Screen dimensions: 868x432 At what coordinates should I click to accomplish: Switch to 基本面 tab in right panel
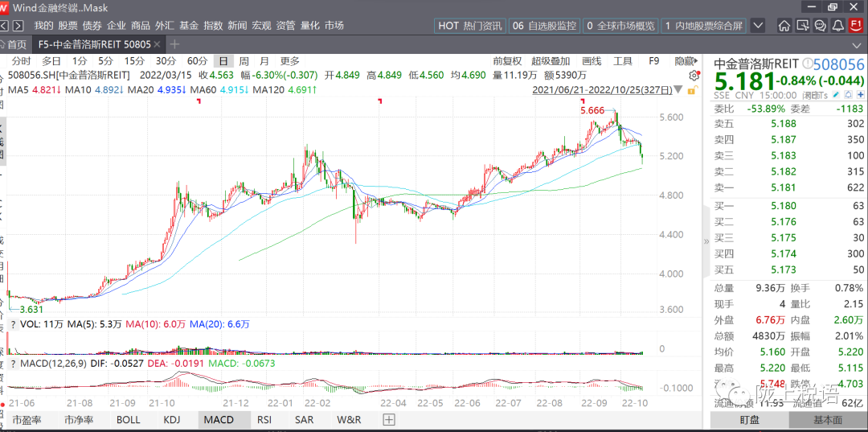(828, 421)
